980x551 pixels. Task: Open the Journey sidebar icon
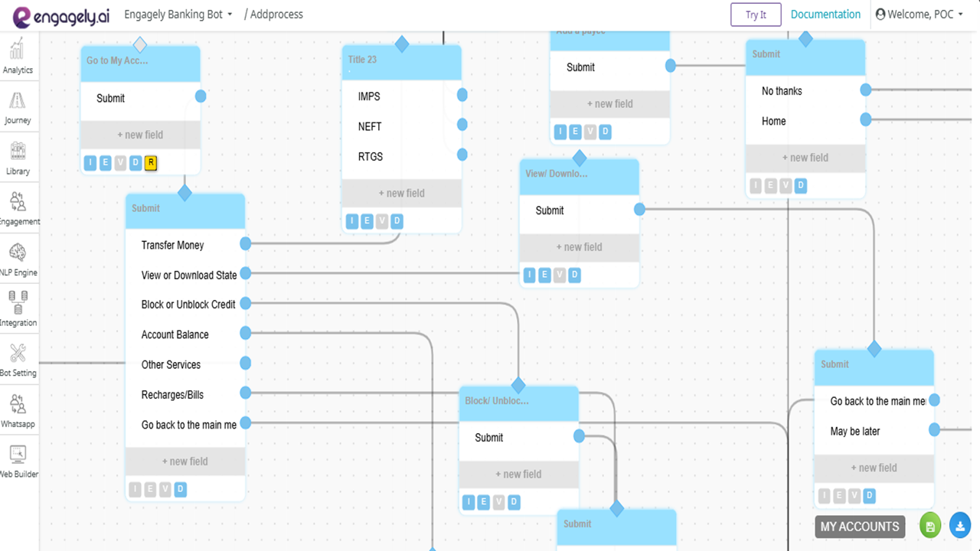(x=18, y=107)
